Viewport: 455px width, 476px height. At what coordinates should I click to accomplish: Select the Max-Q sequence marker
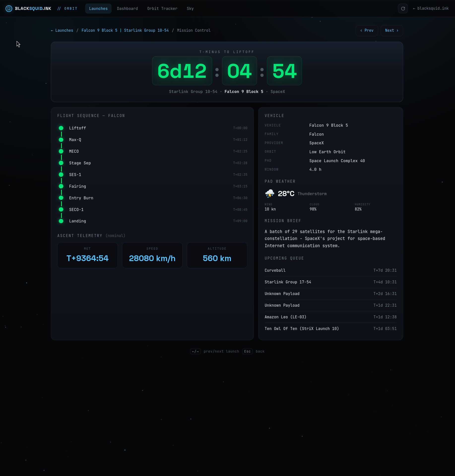click(x=61, y=140)
